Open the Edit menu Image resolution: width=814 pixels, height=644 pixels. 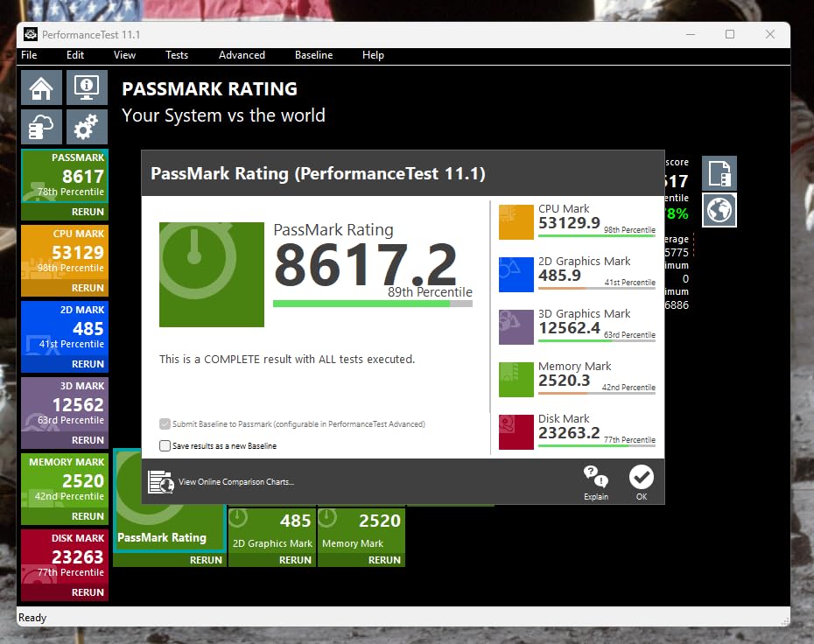point(75,55)
